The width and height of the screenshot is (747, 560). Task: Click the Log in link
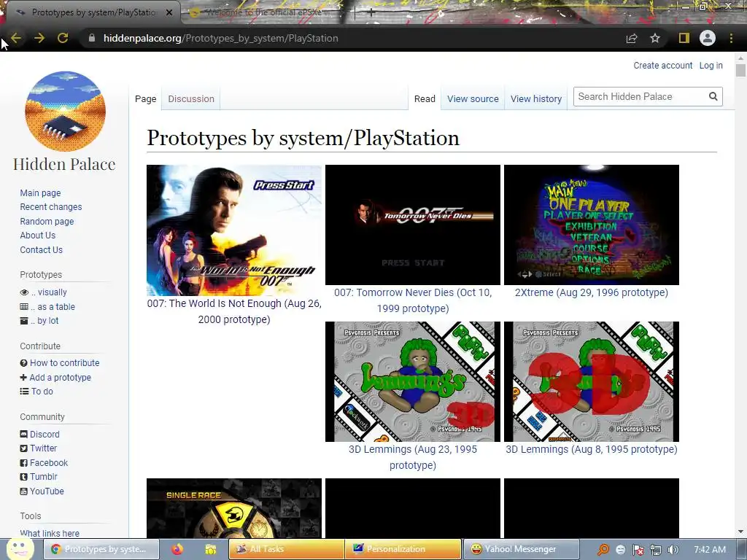(x=711, y=65)
